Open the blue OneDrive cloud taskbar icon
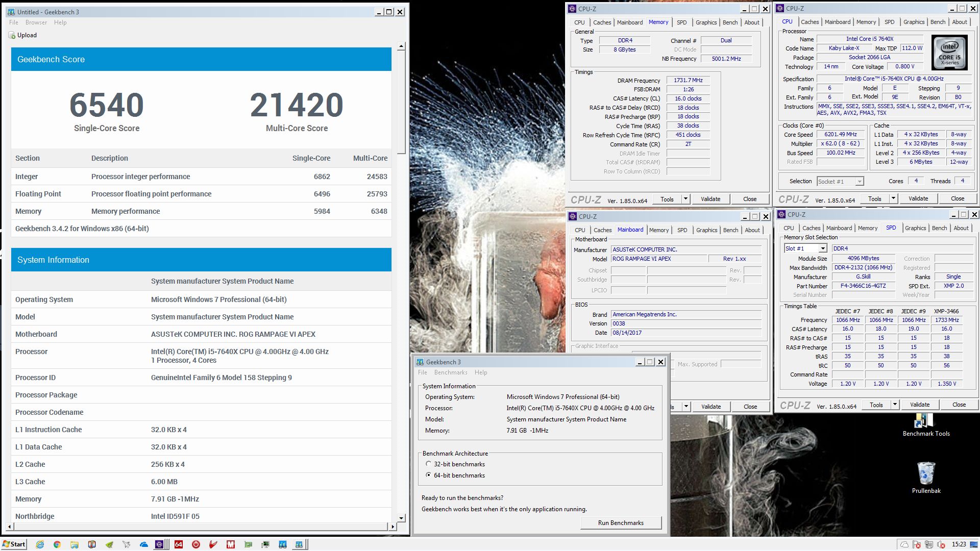 (144, 544)
